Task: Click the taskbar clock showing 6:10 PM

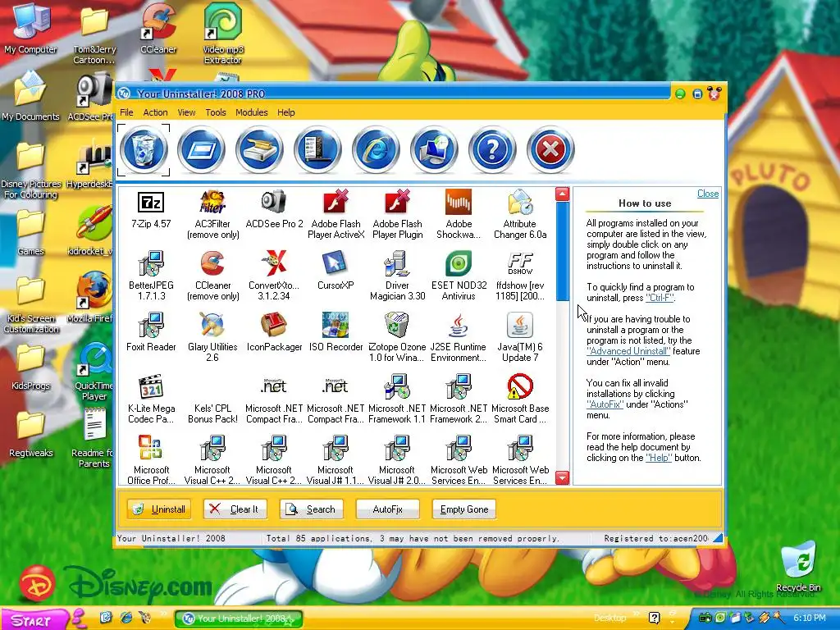Action: (809, 619)
